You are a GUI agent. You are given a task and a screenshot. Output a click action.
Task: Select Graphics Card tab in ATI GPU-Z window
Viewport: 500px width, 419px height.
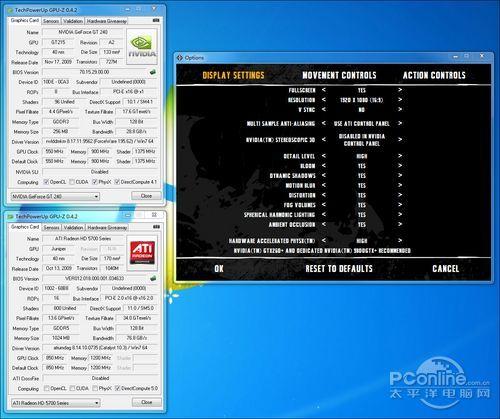coord(25,227)
